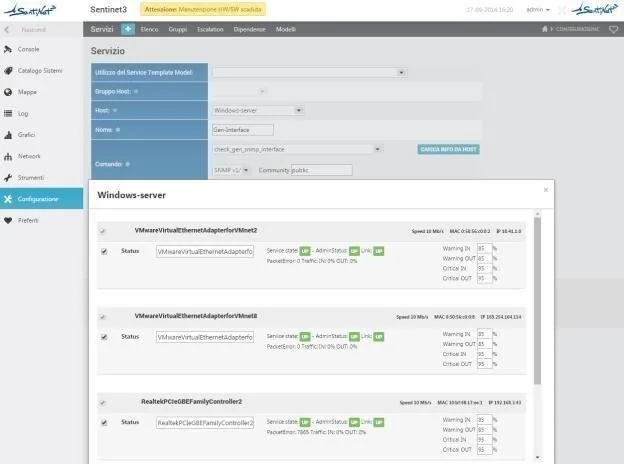Click VMnet8 Link UP badge
Image resolution: width=624 pixels, height=464 pixels.
tap(379, 337)
